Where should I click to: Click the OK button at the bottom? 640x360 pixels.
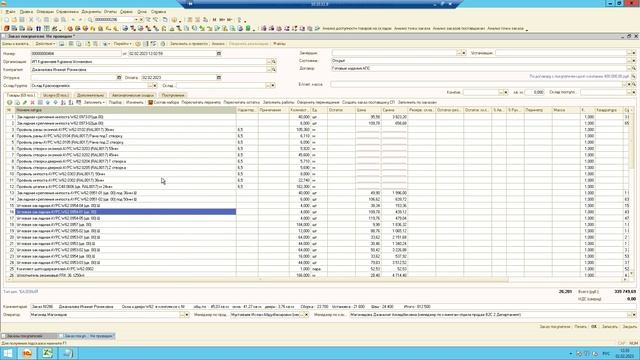594,327
